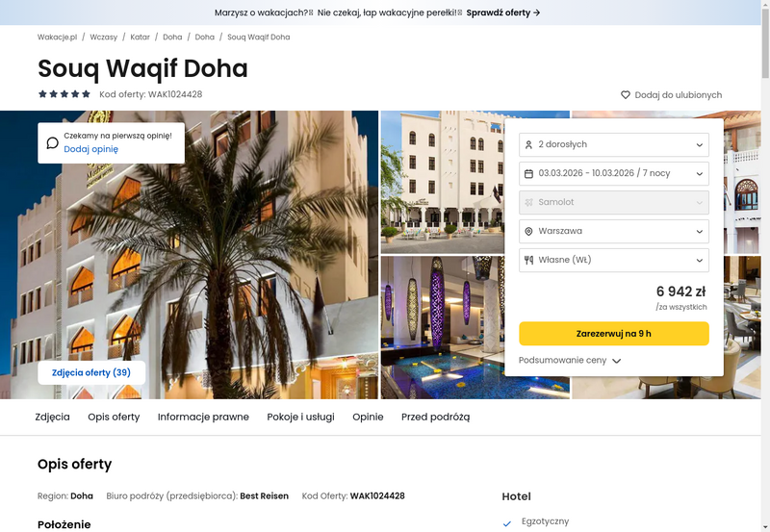770x532 pixels.
Task: Open the 2 dorosłych travelers dropdown
Action: click(x=614, y=144)
